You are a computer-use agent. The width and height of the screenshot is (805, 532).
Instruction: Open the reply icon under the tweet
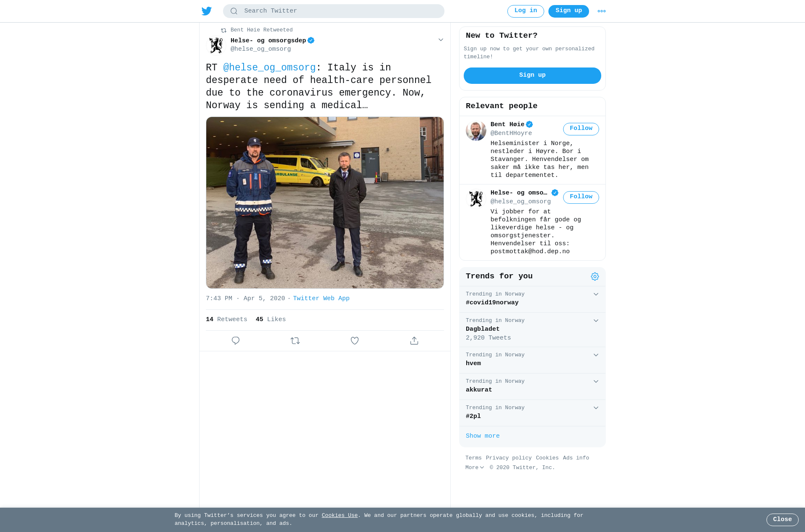236,341
